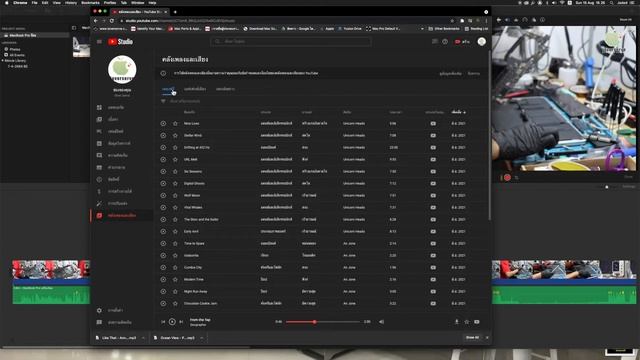Open the Bookmarks menu in menu bar

[x=90, y=2]
